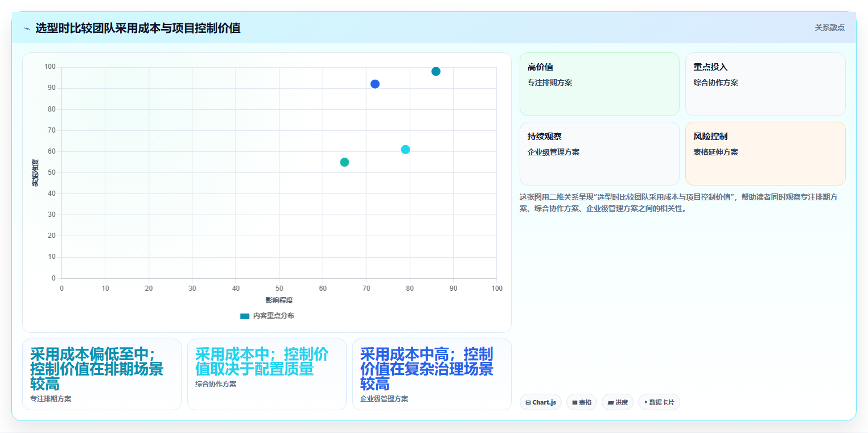This screenshot has height=433, width=868.
Task: Click the 综合协作方案 caption under second summary card
Action: (216, 384)
